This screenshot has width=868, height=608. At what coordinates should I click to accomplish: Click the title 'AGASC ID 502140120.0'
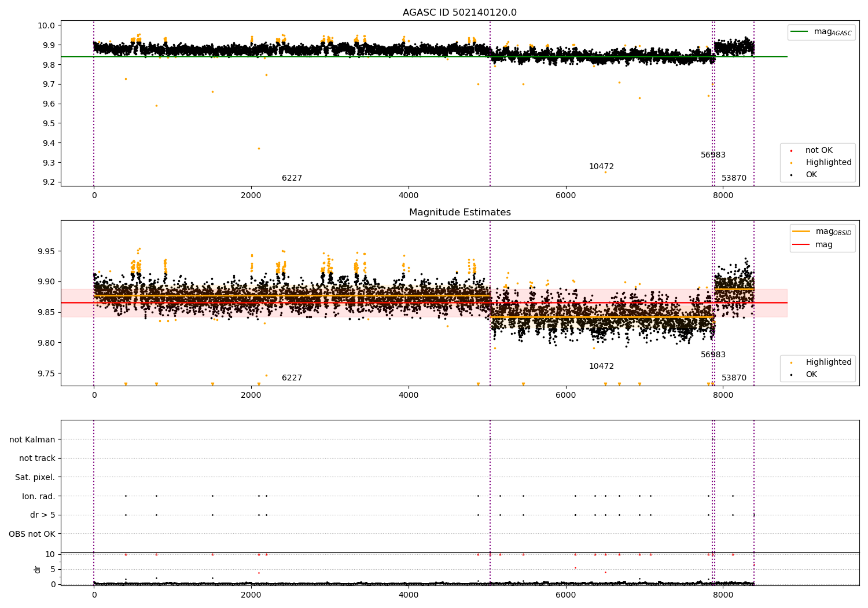click(459, 13)
